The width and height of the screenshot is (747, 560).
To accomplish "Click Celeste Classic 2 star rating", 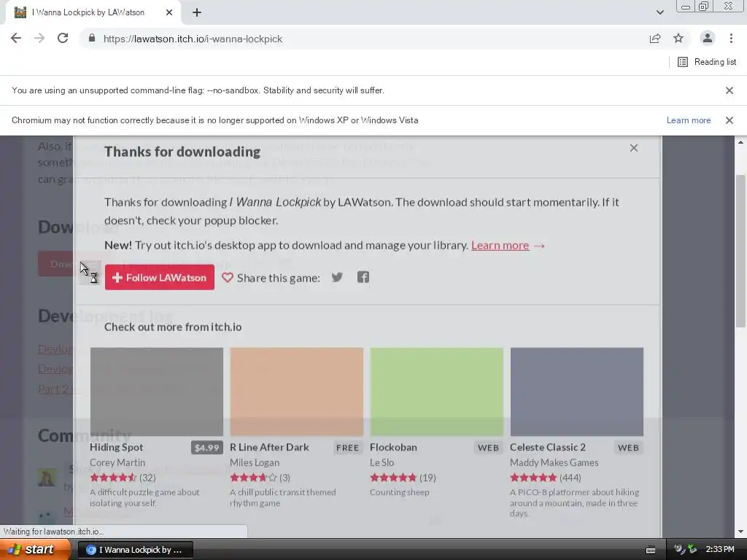I will point(533,478).
